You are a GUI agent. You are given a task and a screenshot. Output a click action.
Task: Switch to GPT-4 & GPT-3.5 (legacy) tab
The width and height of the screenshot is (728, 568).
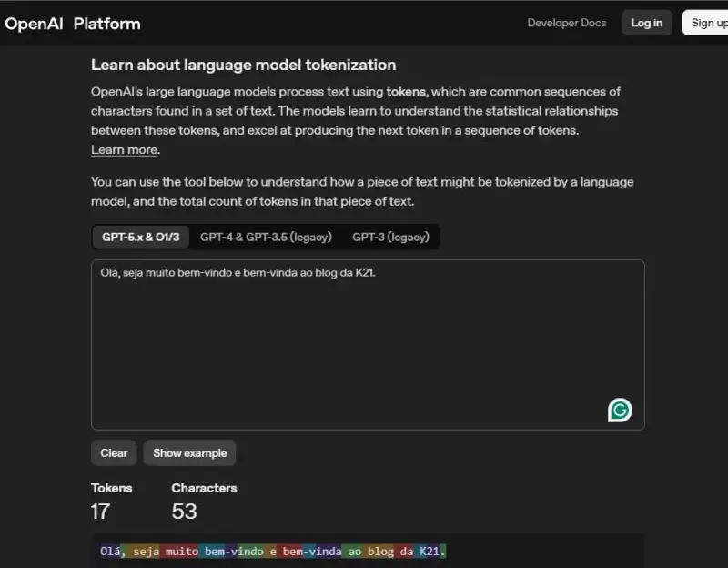coord(266,237)
